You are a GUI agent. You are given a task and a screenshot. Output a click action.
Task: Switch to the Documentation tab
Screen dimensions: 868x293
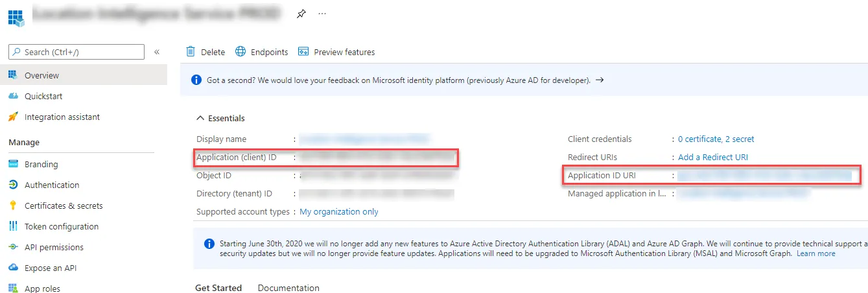click(288, 288)
